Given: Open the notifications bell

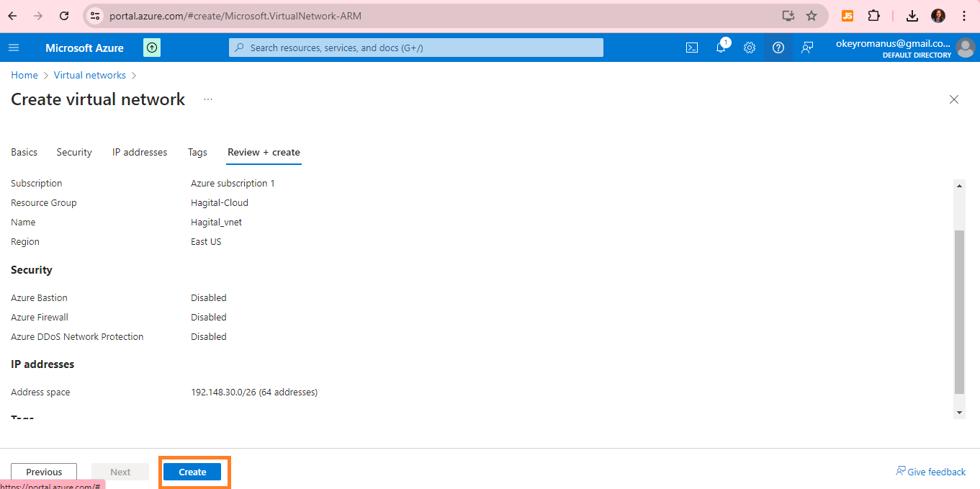Looking at the screenshot, I should click(721, 48).
